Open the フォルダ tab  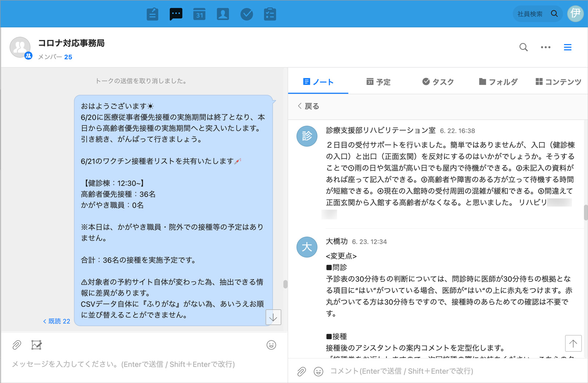(498, 82)
